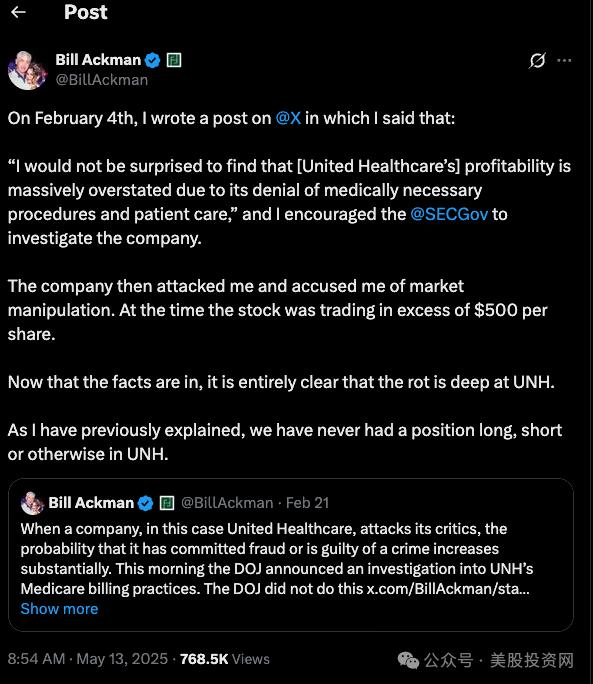Follow the @X mention link
The image size is (593, 684).
288,118
